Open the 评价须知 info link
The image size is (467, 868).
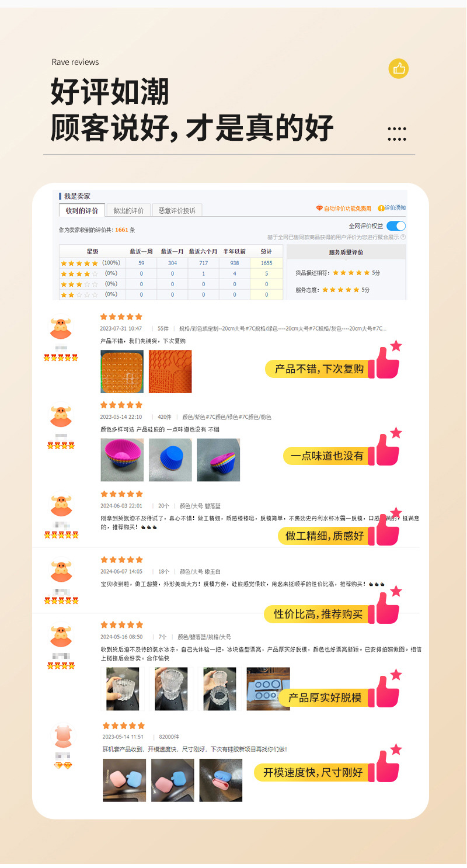(x=392, y=208)
